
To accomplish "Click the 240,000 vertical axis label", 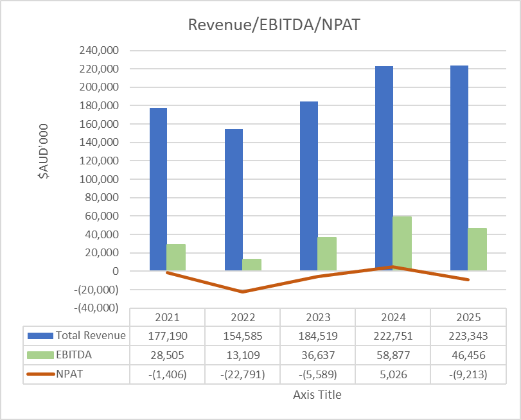I will tap(99, 51).
